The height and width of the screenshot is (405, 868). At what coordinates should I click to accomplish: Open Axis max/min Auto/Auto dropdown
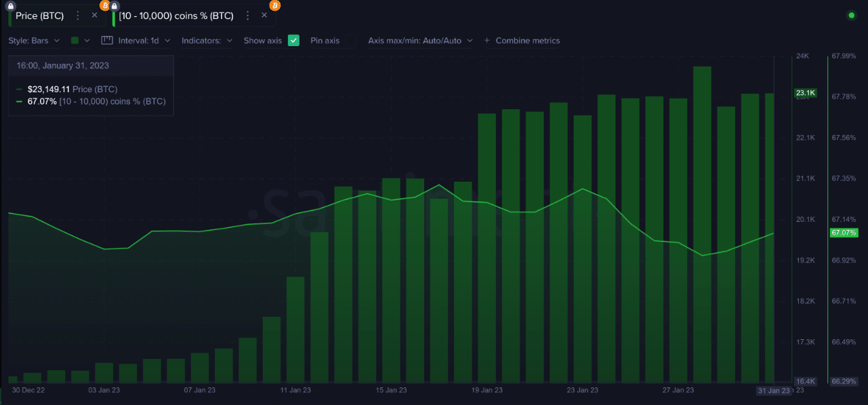(x=420, y=41)
